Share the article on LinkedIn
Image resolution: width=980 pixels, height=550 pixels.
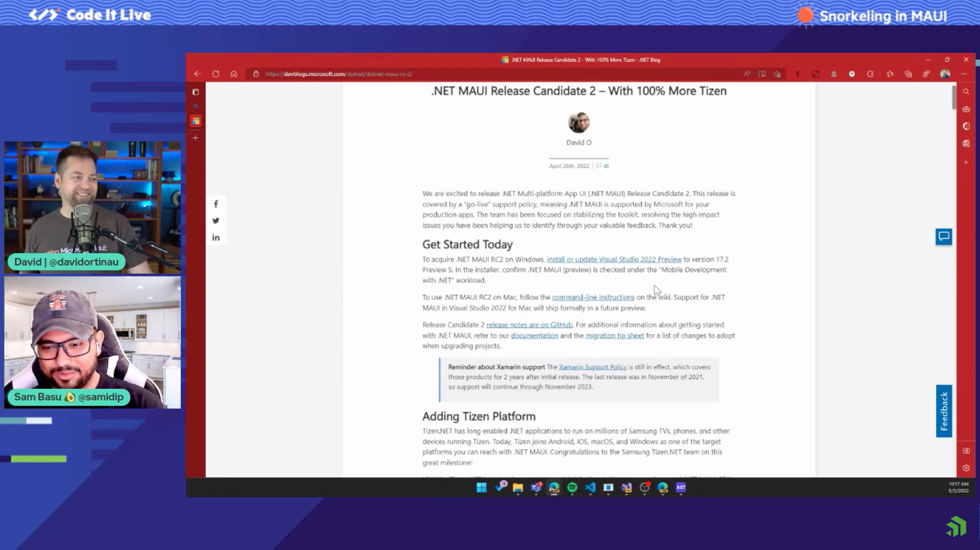pos(216,238)
